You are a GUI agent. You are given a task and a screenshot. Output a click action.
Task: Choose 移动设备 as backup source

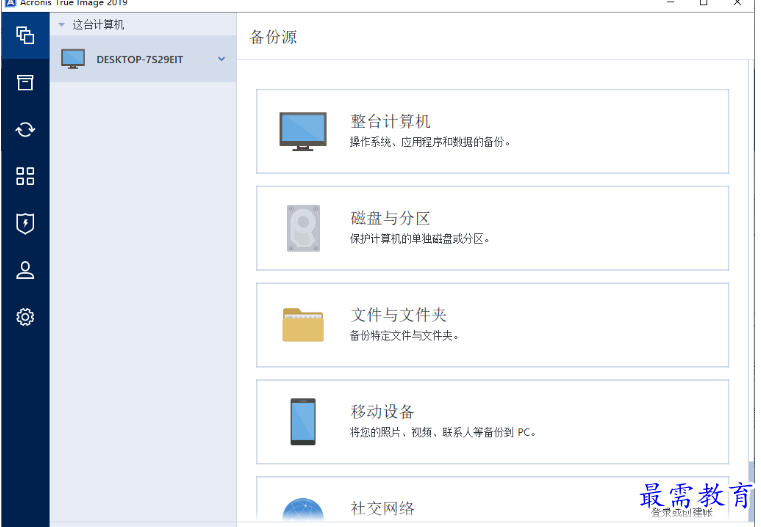pyautogui.click(x=492, y=422)
